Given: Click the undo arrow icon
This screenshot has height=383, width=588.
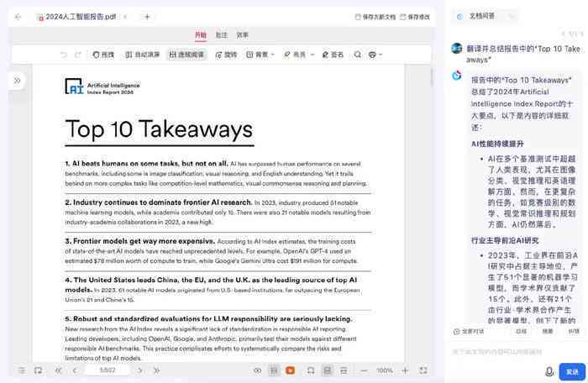Looking at the screenshot, I should point(64,55).
